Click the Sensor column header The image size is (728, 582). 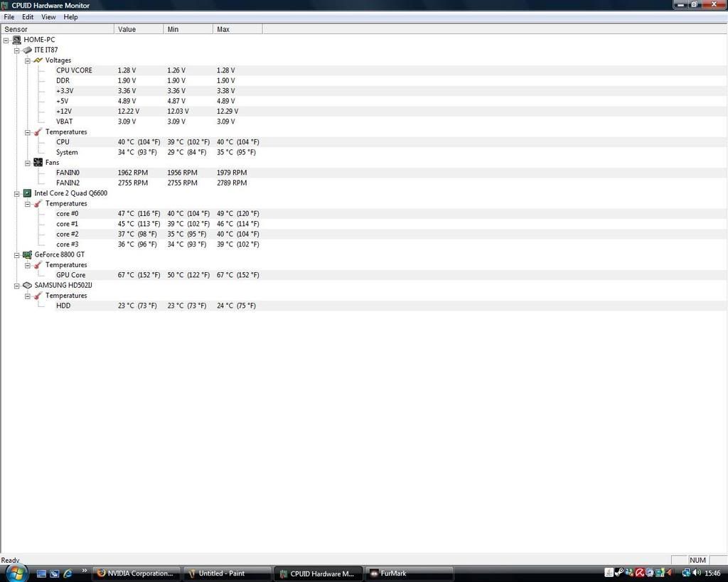[x=58, y=29]
